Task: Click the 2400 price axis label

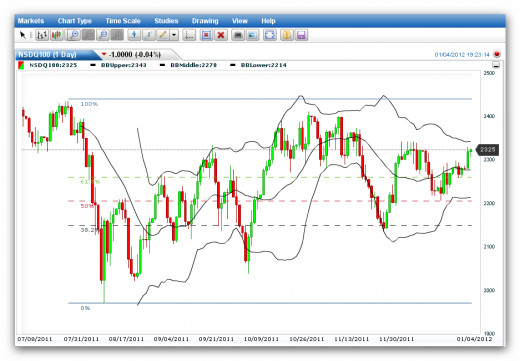Action: tap(489, 116)
